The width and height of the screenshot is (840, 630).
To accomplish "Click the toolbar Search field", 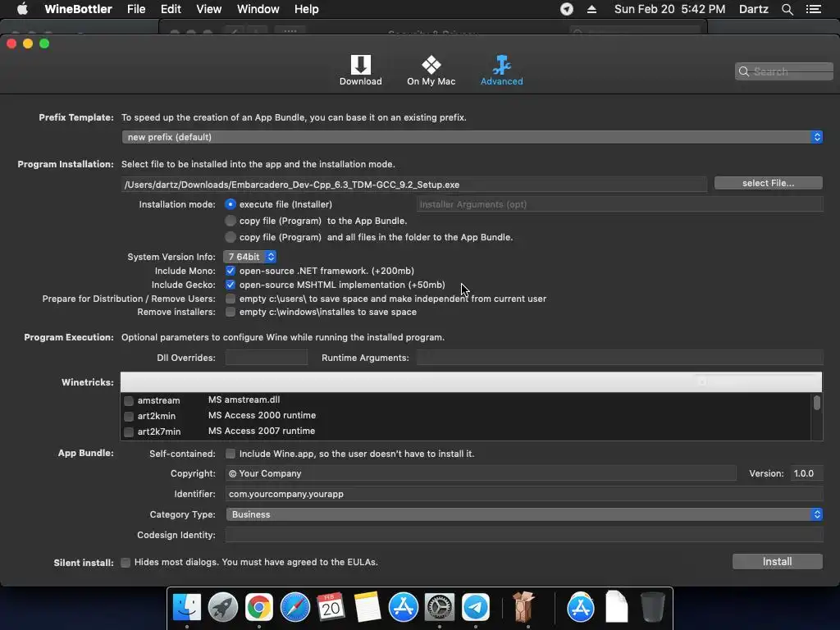I will point(783,71).
